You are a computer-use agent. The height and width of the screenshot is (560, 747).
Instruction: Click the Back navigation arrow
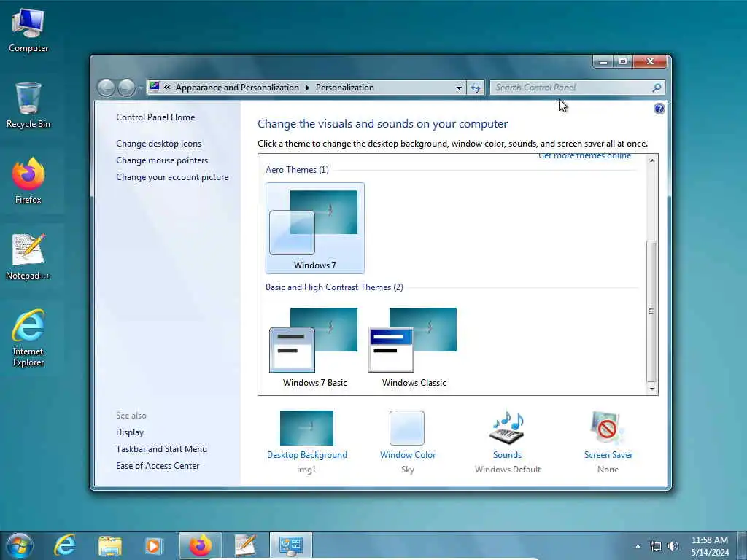click(x=107, y=87)
